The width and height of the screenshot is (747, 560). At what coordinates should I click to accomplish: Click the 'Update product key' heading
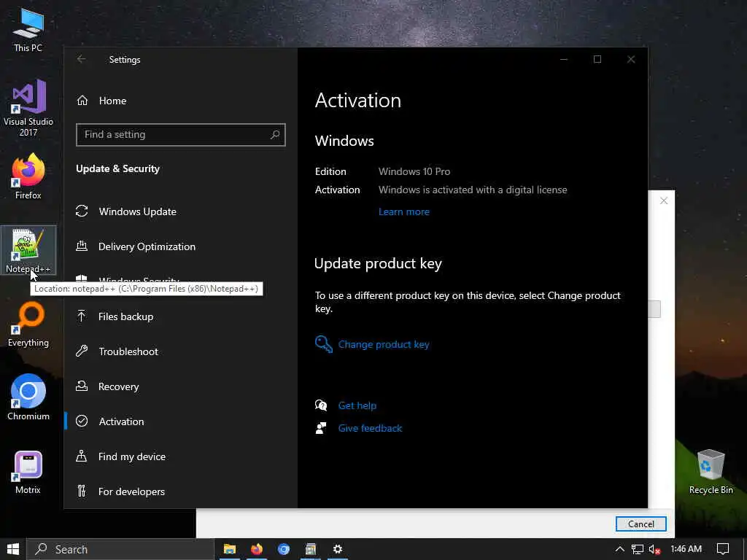point(379,264)
